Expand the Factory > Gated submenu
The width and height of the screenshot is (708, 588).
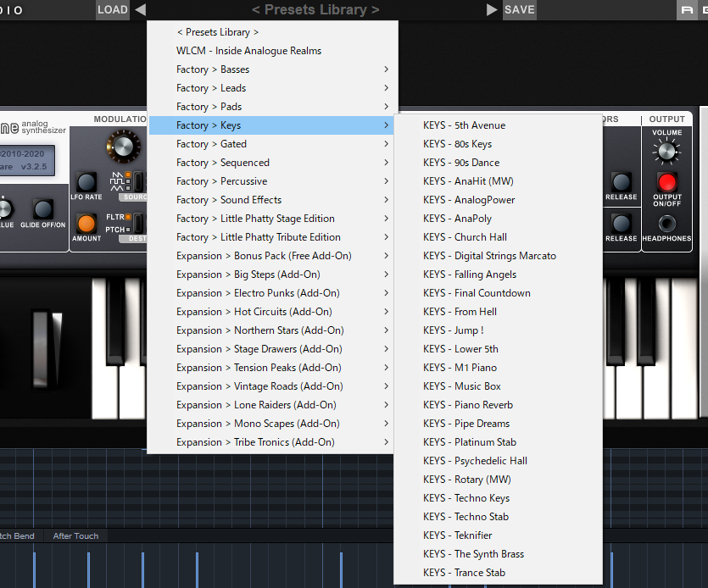[x=271, y=144]
